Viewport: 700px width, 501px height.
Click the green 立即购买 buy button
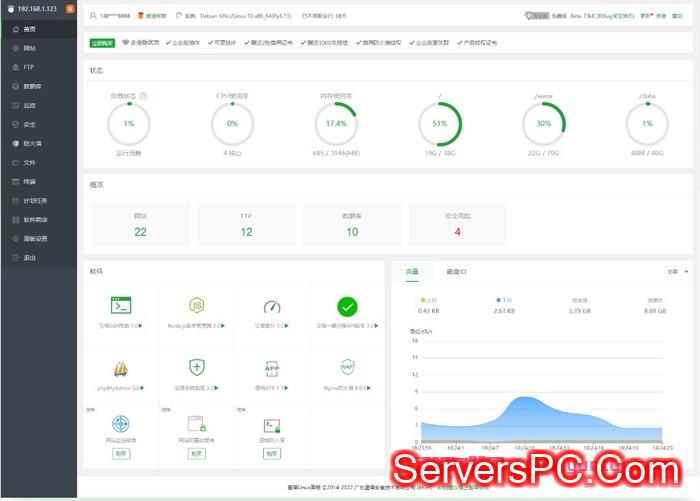click(102, 43)
